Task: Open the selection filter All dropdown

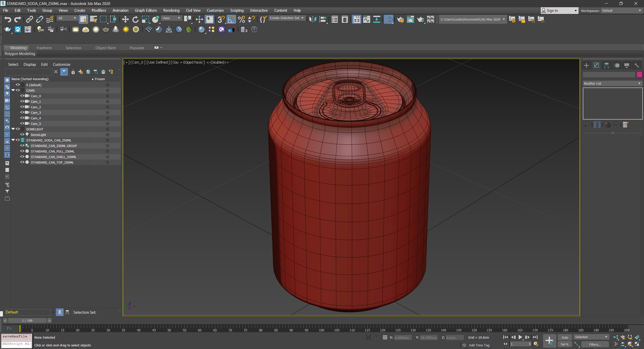Action: (67, 18)
